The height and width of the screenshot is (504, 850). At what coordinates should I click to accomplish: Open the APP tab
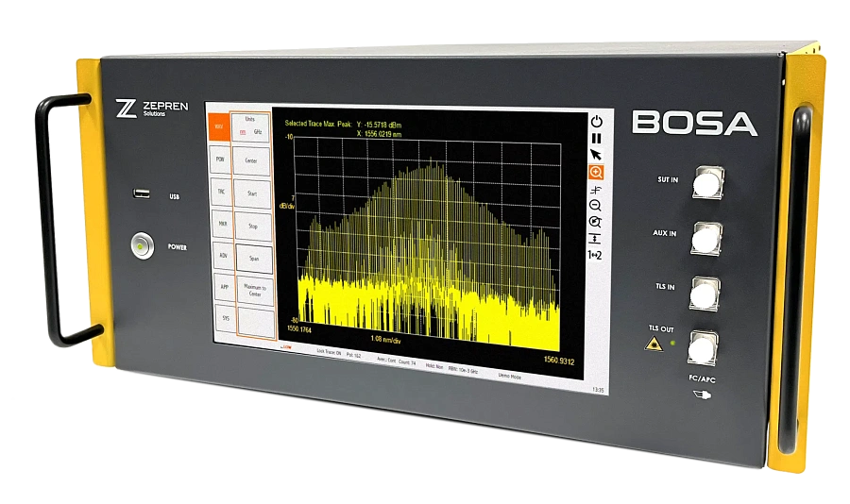click(225, 287)
